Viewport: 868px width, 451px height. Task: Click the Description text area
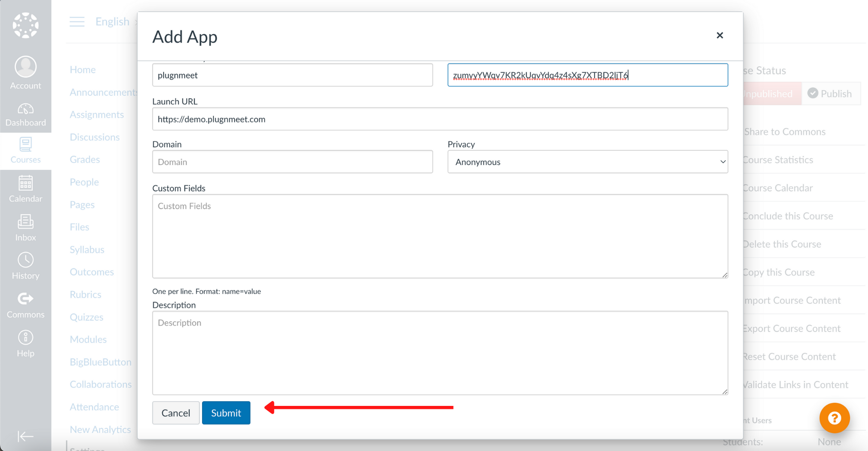coord(440,353)
